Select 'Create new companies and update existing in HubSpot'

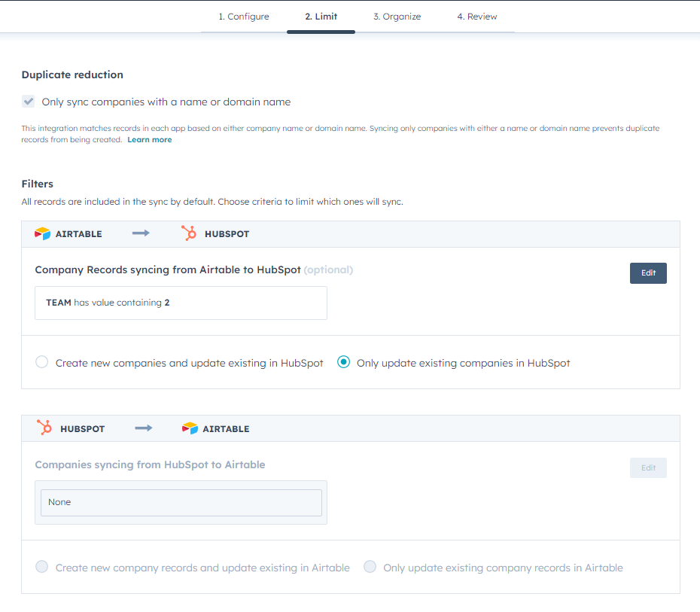point(42,362)
